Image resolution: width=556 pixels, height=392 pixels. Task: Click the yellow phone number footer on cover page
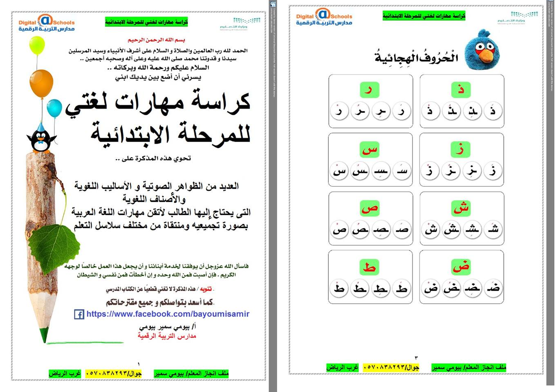[x=114, y=374]
